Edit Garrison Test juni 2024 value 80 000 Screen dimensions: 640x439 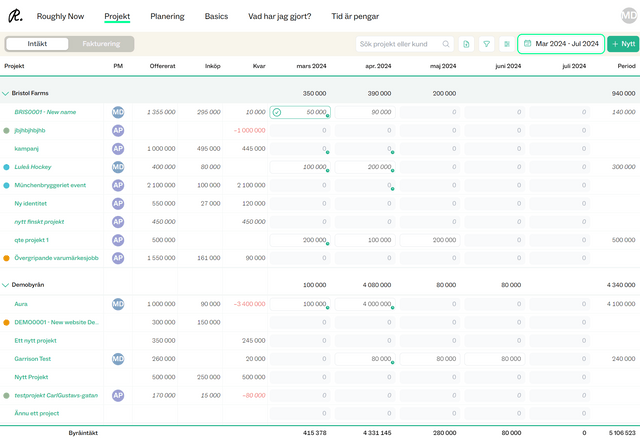[x=495, y=359]
